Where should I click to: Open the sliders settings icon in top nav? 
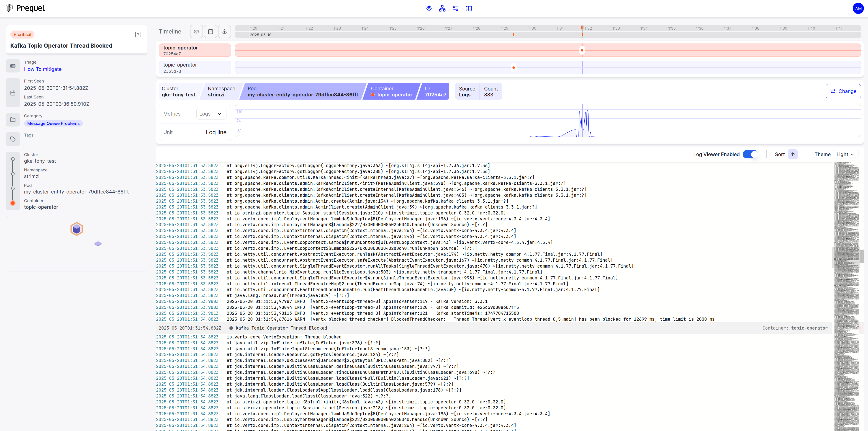(x=456, y=8)
